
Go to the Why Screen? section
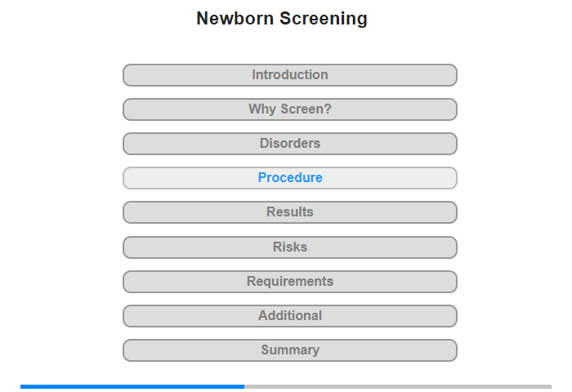click(x=290, y=109)
